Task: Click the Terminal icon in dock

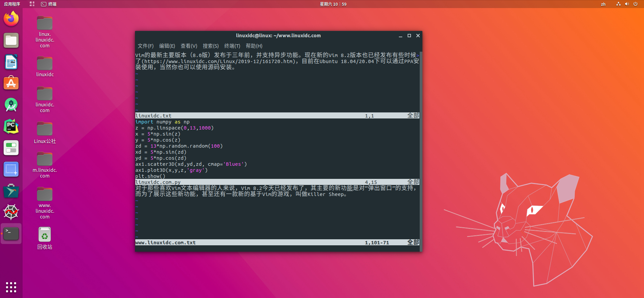Action: [x=11, y=234]
